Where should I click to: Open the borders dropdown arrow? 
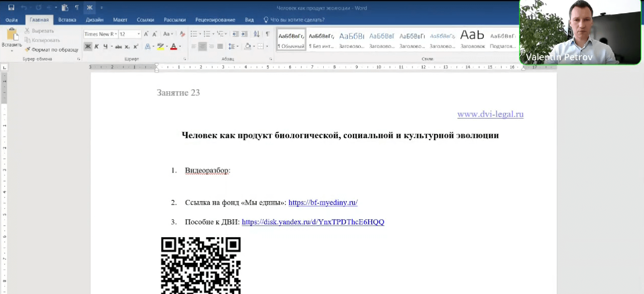pos(267,47)
